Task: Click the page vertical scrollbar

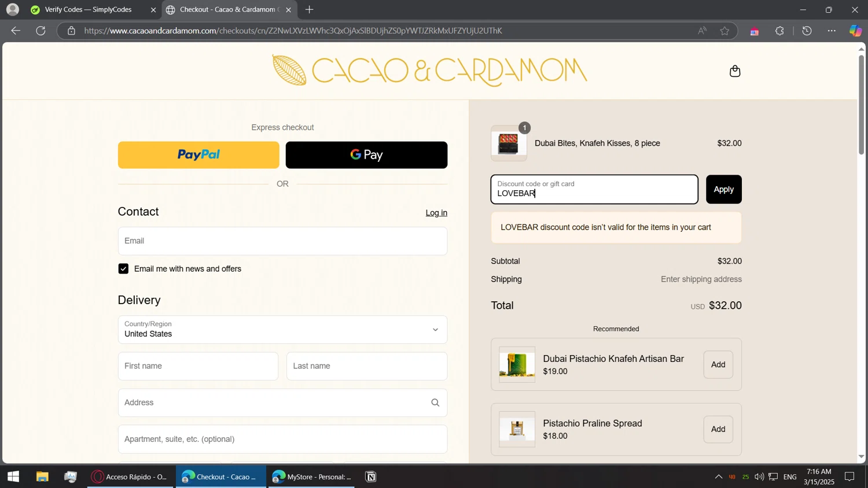Action: (861, 104)
